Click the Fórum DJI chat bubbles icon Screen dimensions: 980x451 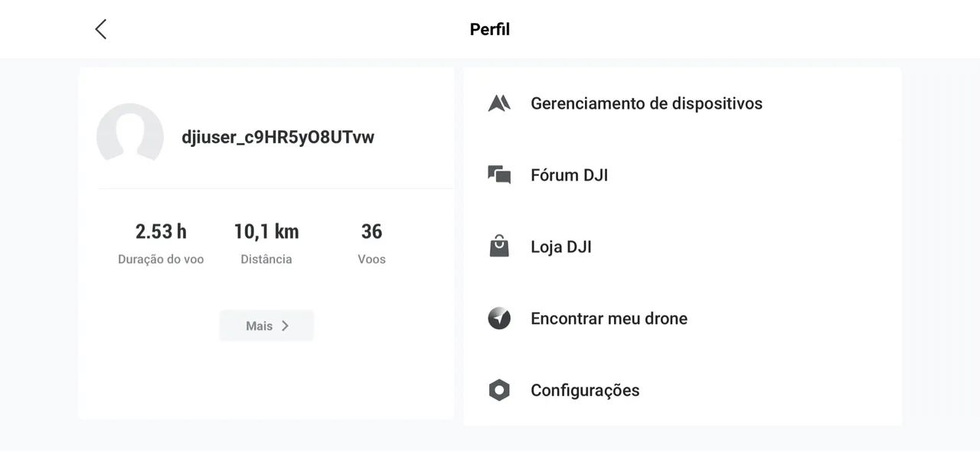(498, 175)
